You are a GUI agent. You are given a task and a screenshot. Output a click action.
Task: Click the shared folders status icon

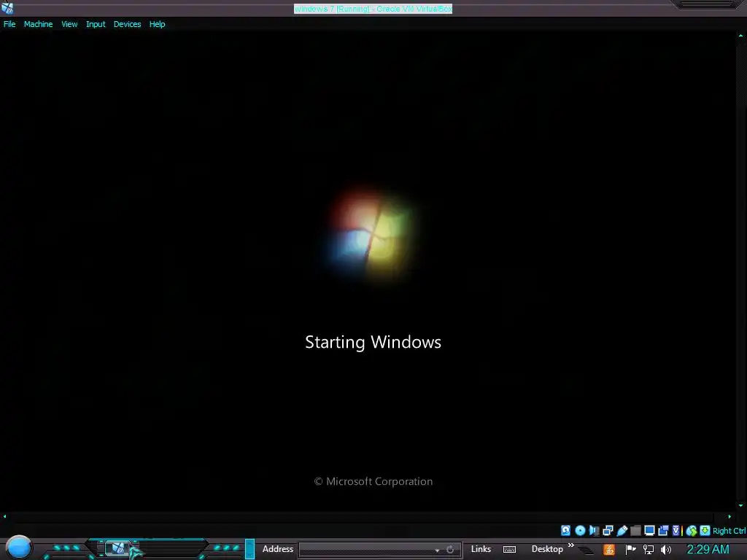click(635, 531)
